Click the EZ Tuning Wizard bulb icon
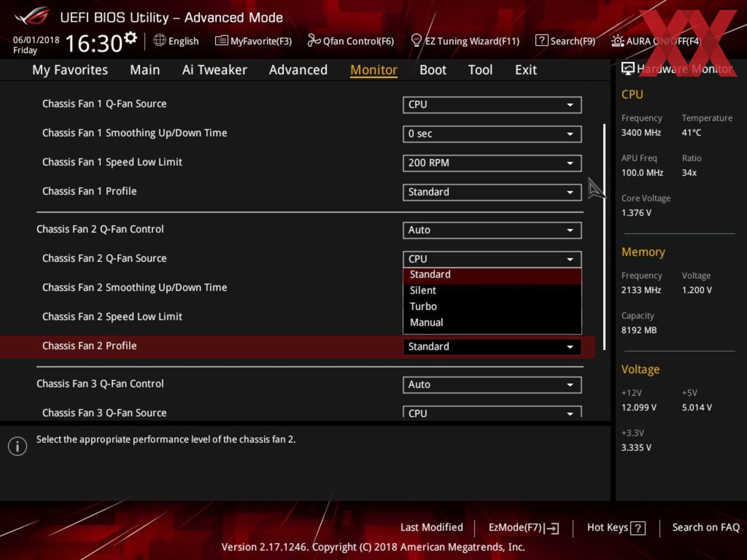The height and width of the screenshot is (560, 747). tap(416, 40)
